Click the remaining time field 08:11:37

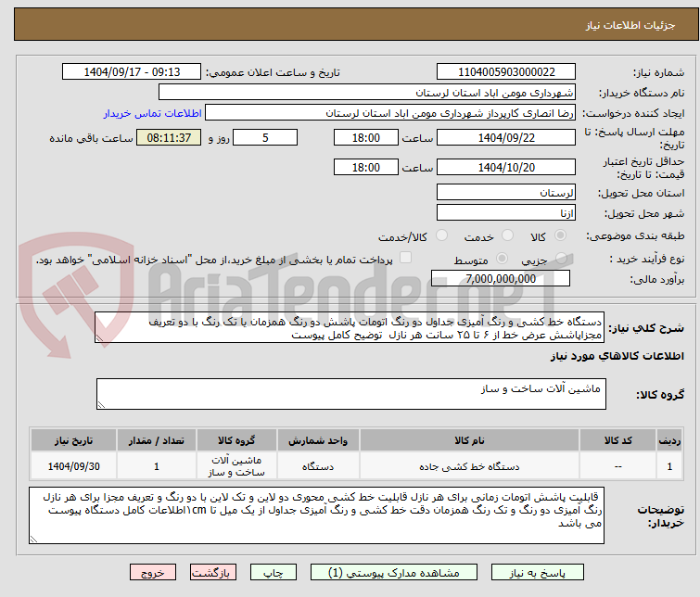[x=169, y=137]
